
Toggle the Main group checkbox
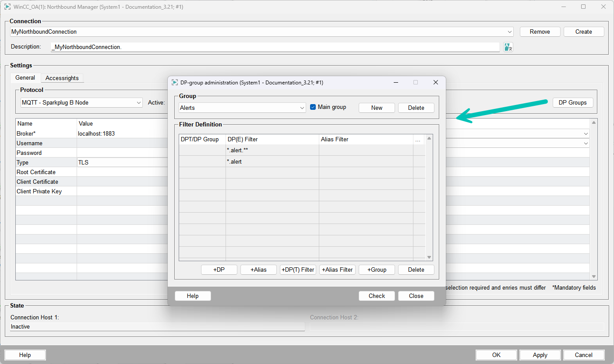tap(313, 107)
